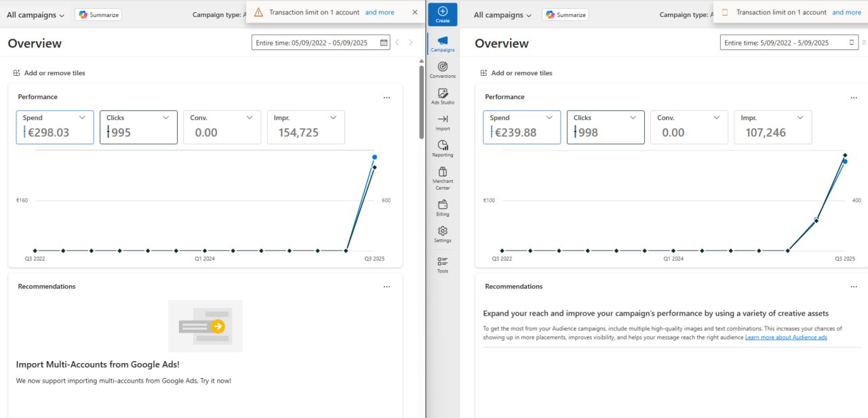Follow the Learn more about Audience ads link
This screenshot has height=418, width=868.
click(x=786, y=337)
